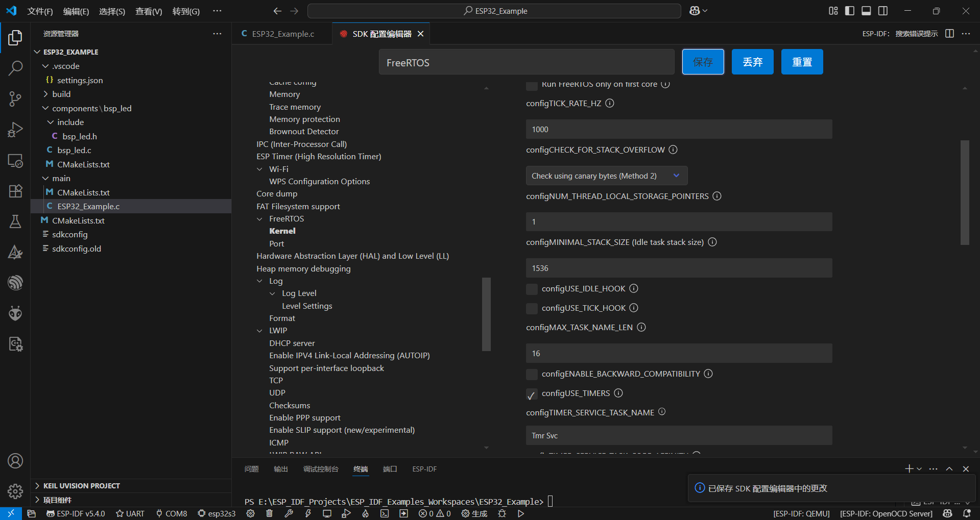This screenshot has height=520, width=980.
Task: Enable configUSE_IDLE_HOOK checkbox
Action: pyautogui.click(x=532, y=289)
